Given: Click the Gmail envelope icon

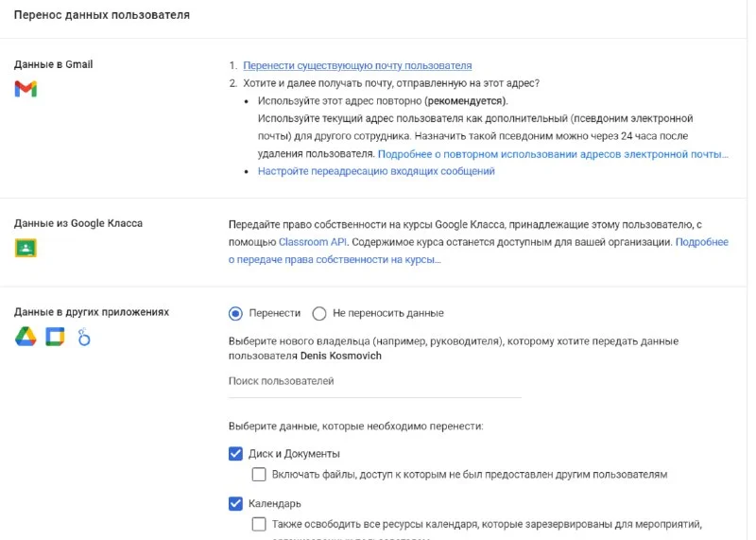Looking at the screenshot, I should (26, 89).
